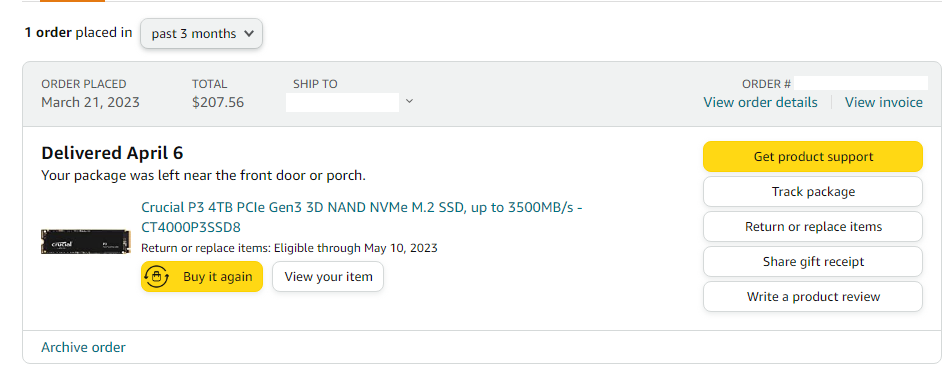Click the Delivered April 6 status heading
Screen dimensions: 947x370
tap(112, 153)
